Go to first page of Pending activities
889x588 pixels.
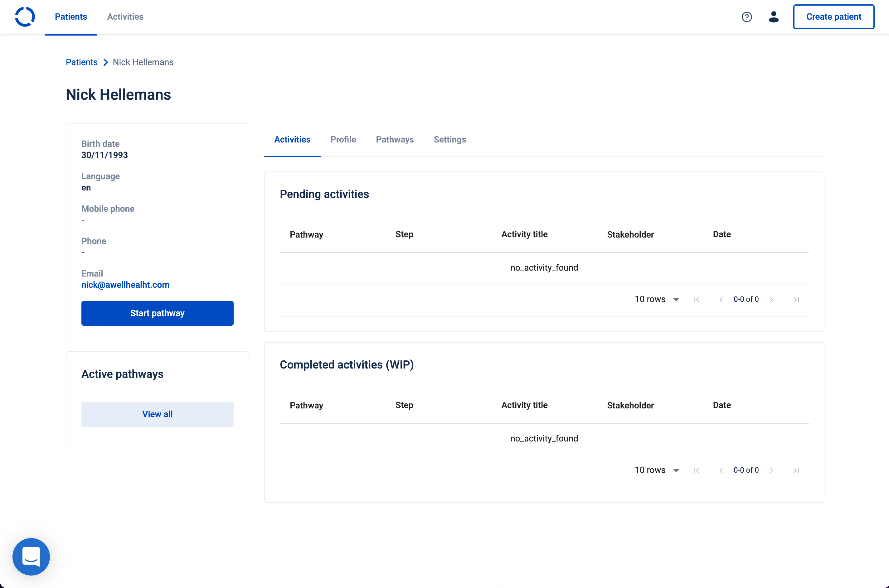(696, 299)
